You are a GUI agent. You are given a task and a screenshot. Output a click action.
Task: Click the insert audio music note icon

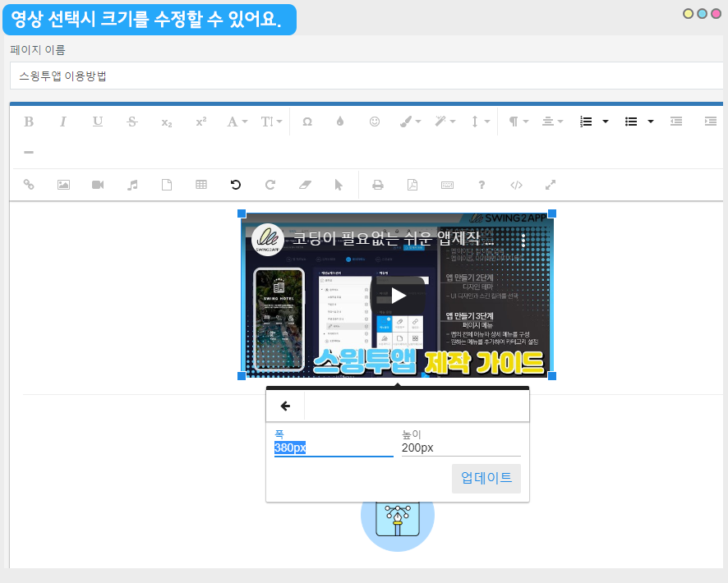[132, 185]
